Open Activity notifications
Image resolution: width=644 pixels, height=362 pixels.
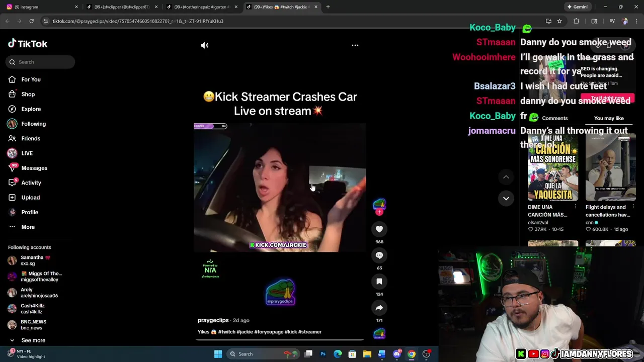click(x=31, y=183)
